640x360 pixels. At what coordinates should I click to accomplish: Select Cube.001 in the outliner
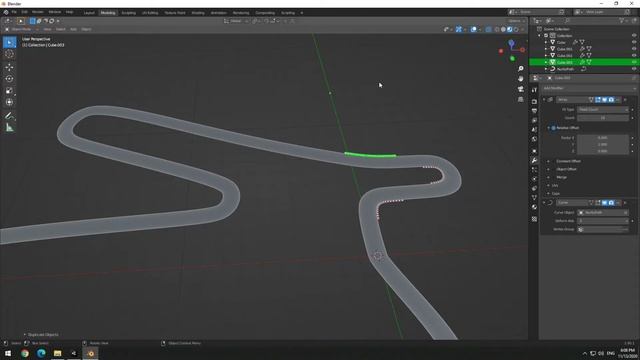click(564, 49)
